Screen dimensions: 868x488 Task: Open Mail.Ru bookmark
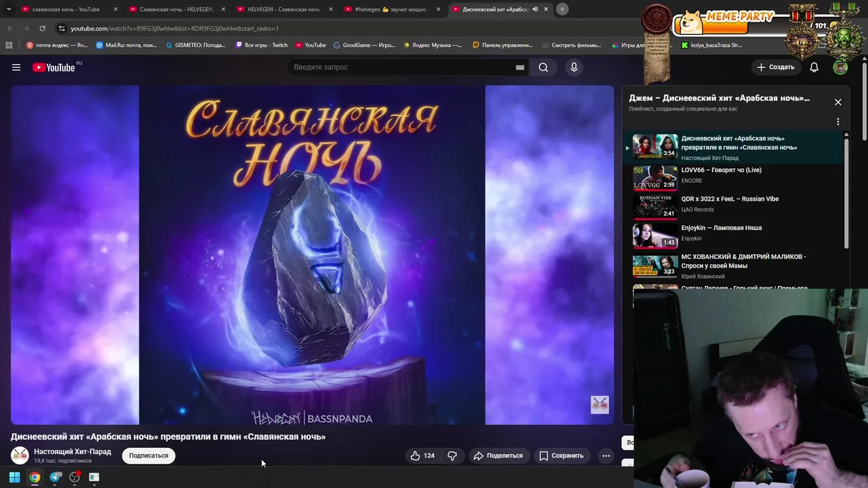[126, 45]
